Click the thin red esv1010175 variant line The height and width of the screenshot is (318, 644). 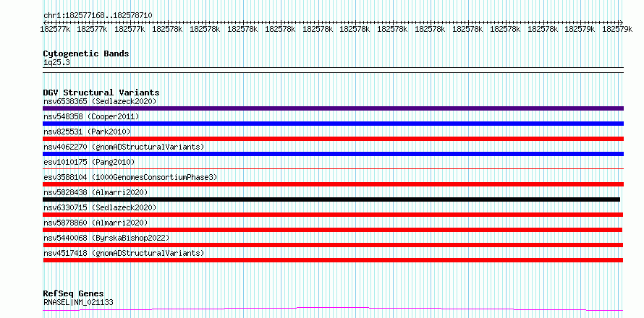(333, 168)
